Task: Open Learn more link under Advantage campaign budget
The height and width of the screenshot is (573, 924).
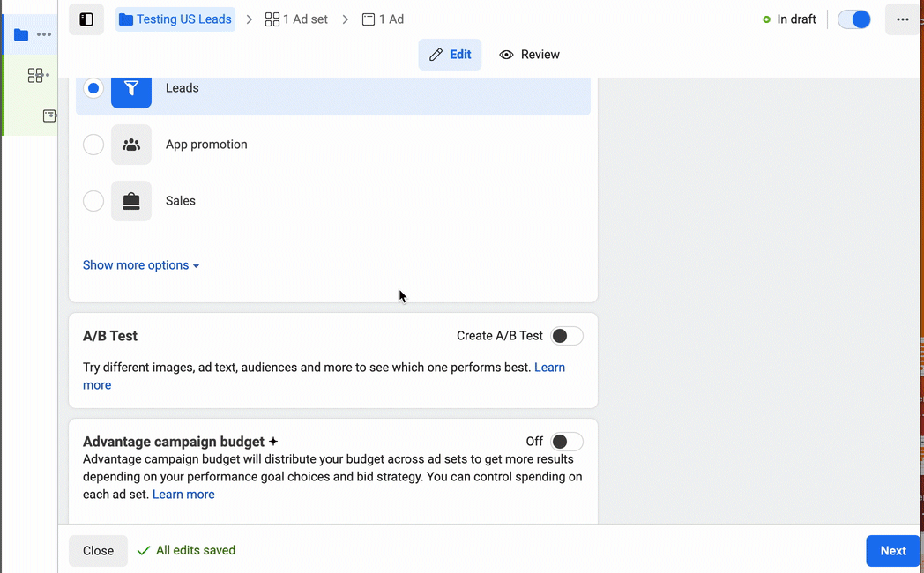Action: pyautogui.click(x=183, y=495)
